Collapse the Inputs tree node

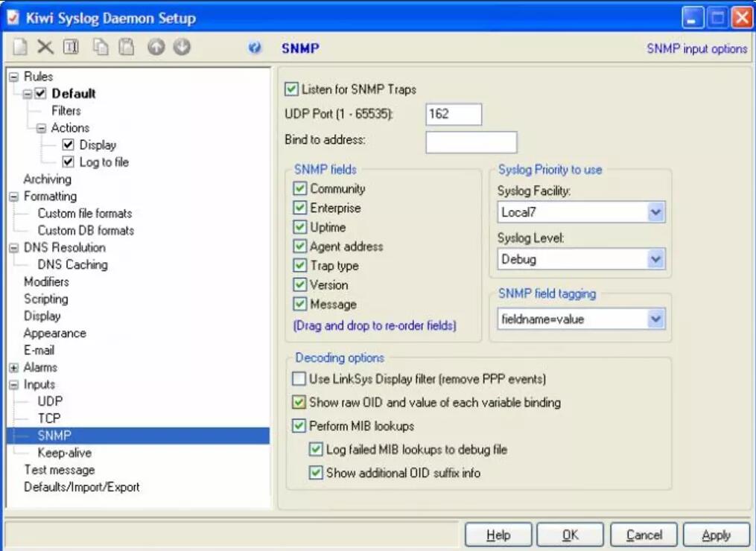[14, 385]
